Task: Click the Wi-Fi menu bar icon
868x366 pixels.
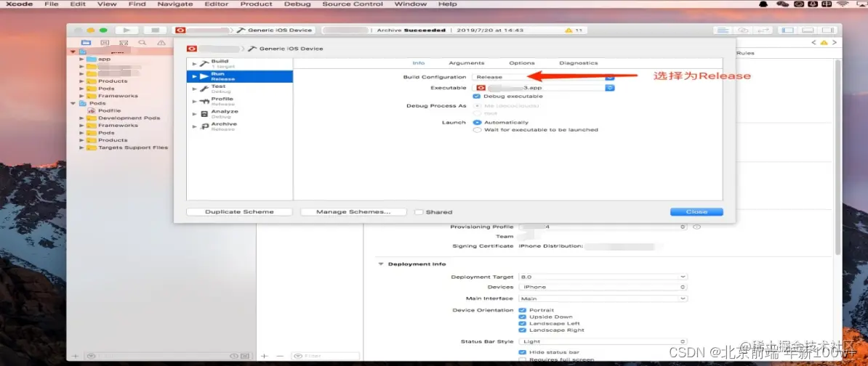Action: 843,4
